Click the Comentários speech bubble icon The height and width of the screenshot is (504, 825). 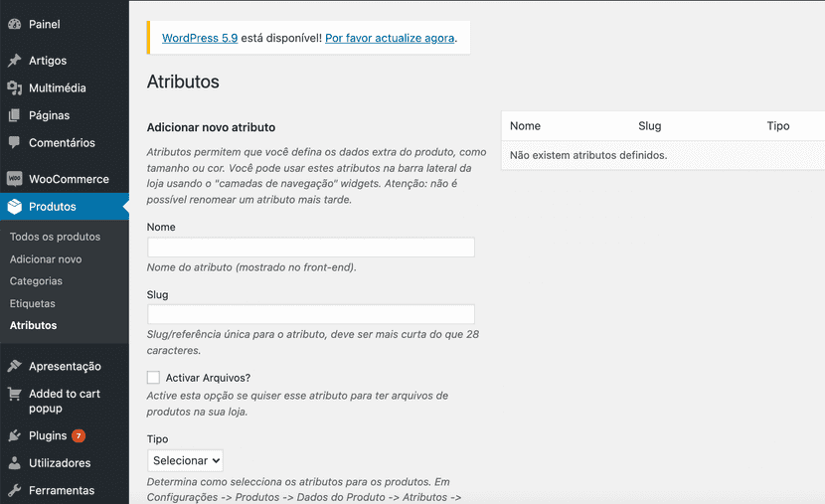click(x=14, y=143)
